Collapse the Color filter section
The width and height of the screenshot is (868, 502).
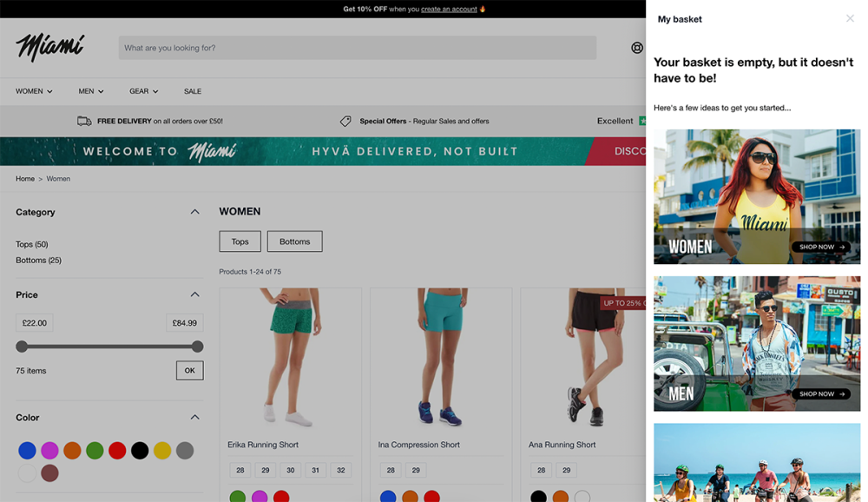point(194,417)
